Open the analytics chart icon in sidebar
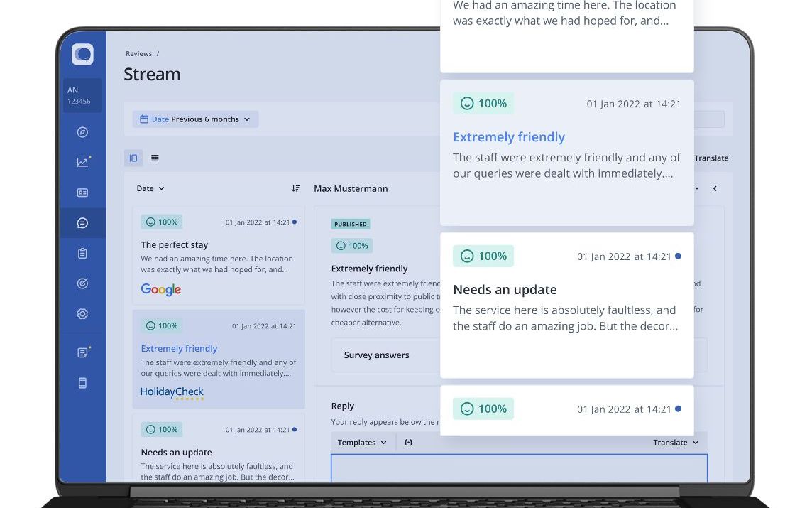Screen dimensions: 812x508 click(x=83, y=162)
